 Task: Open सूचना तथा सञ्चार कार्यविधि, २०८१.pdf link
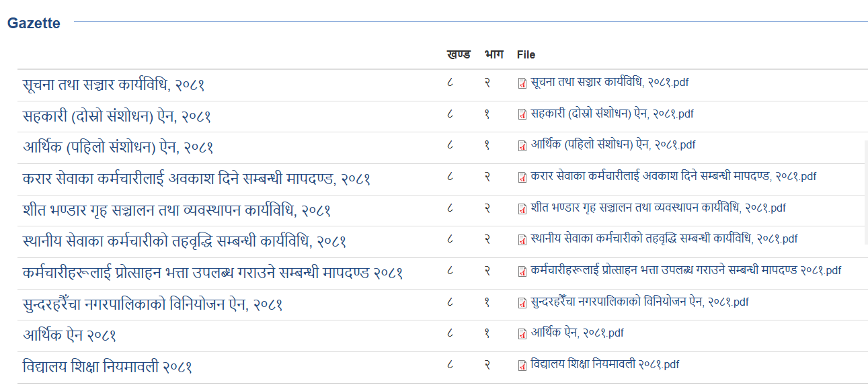pyautogui.click(x=609, y=83)
